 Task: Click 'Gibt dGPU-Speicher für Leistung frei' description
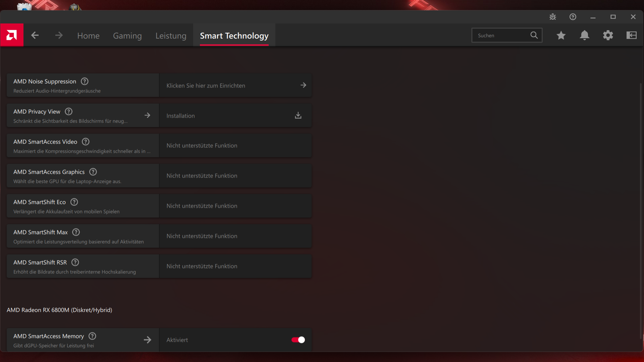point(54,346)
